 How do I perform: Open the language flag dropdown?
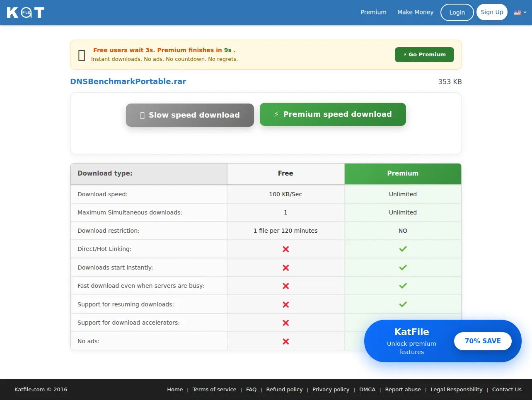pos(520,12)
